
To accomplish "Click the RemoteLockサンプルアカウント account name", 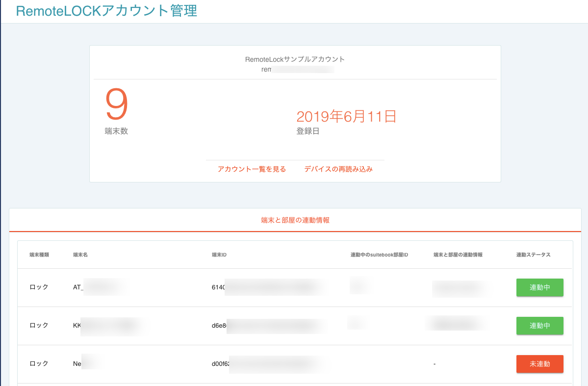I will (295, 59).
